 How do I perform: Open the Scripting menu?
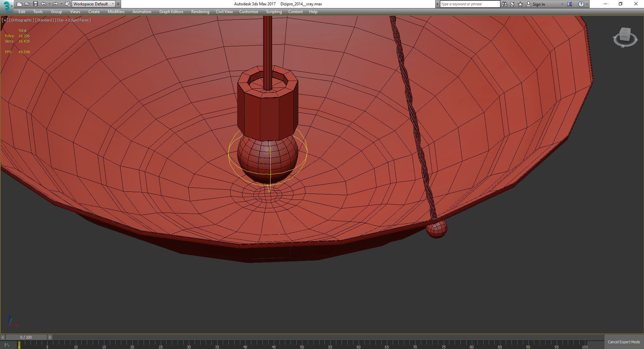[x=274, y=12]
